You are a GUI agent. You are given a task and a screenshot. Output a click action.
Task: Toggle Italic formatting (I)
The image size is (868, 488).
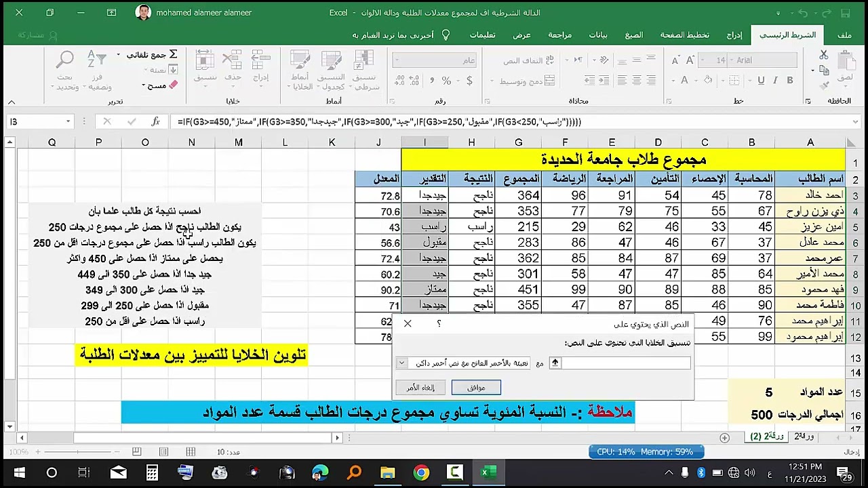point(776,80)
